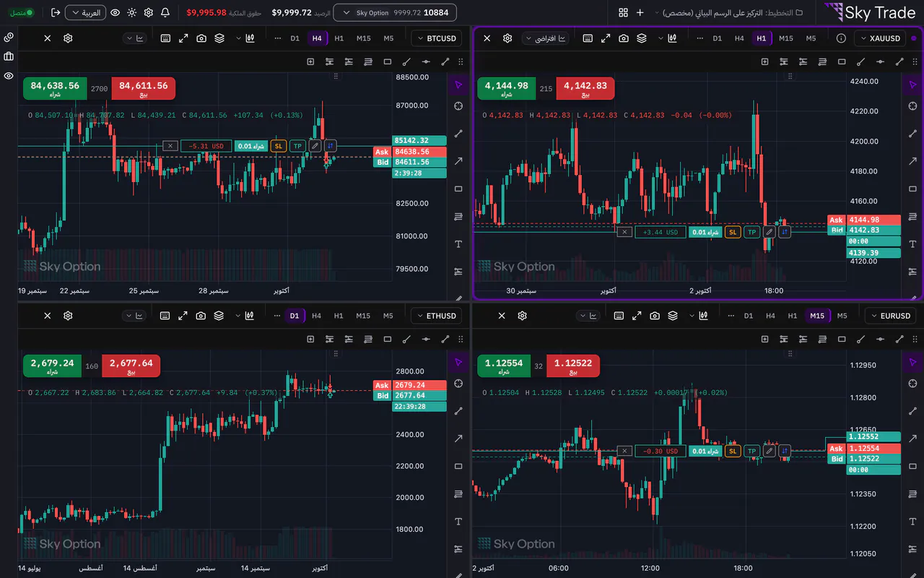Open the EURUSD symbol dropdown

pos(890,316)
